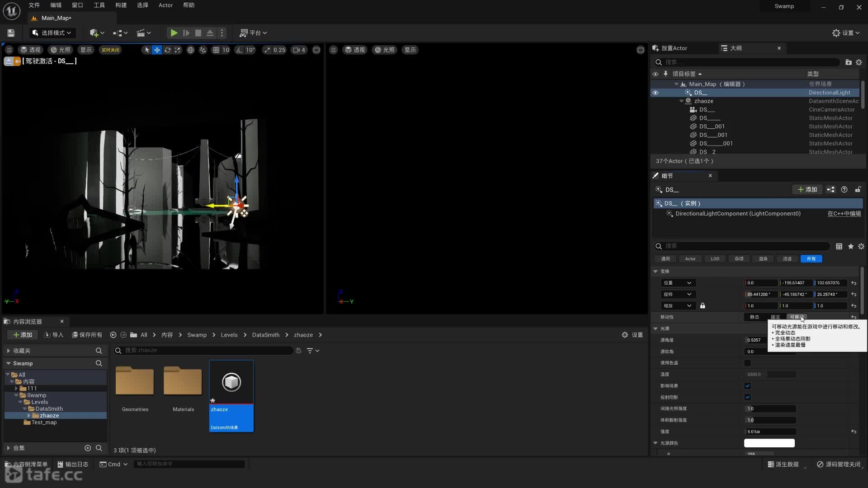The height and width of the screenshot is (488, 868).
Task: Click the 在C++中编辑 link
Action: [844, 214]
